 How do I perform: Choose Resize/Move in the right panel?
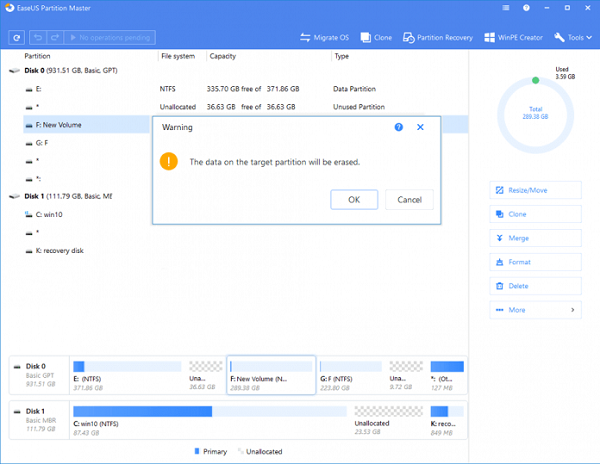tap(535, 190)
